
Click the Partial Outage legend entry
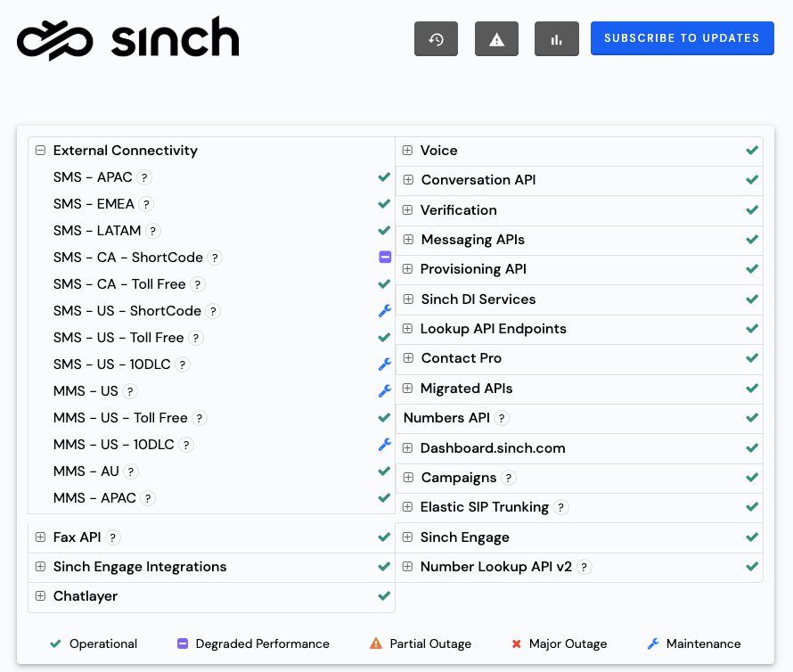421,643
